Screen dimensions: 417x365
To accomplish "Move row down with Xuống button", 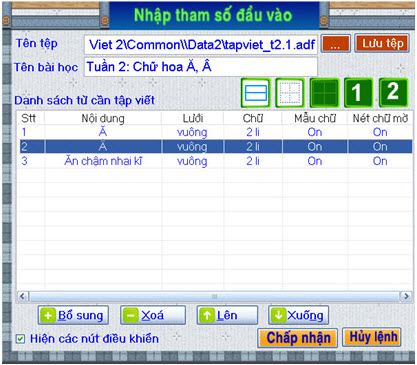I will click(298, 315).
